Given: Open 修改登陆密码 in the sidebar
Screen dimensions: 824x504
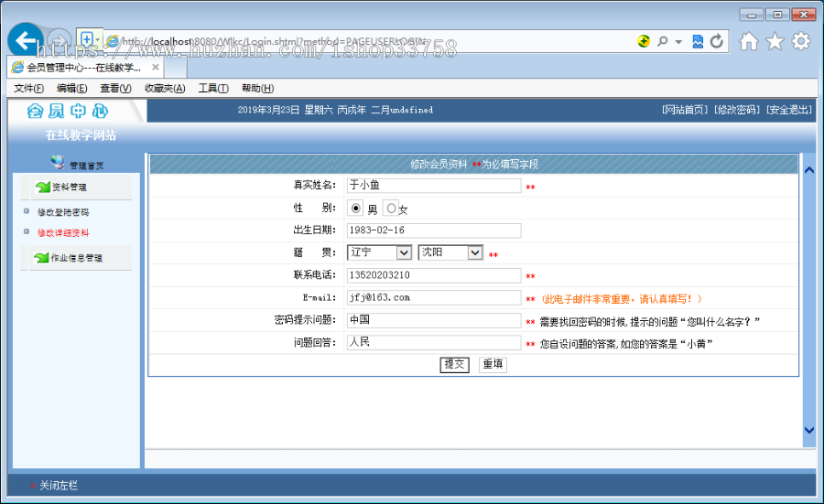Looking at the screenshot, I should [63, 212].
